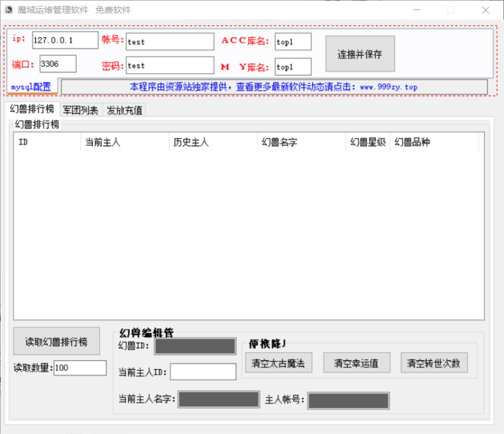Click the 主人帐号 gray field
The image size is (504, 434).
click(x=348, y=401)
